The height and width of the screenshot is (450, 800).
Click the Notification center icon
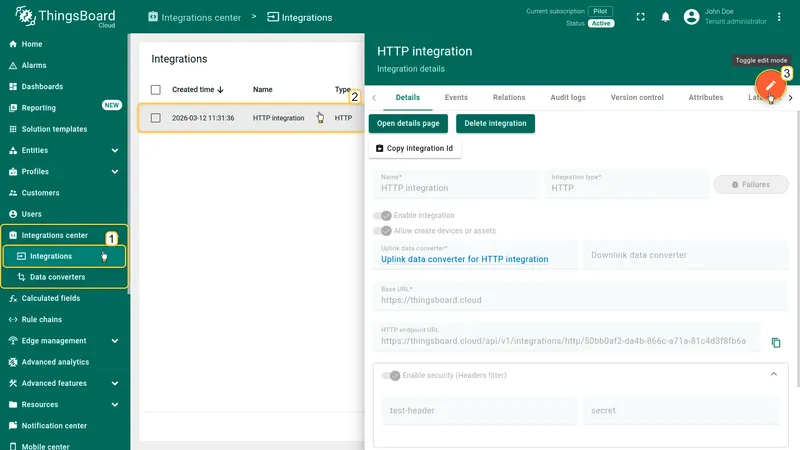(13, 426)
